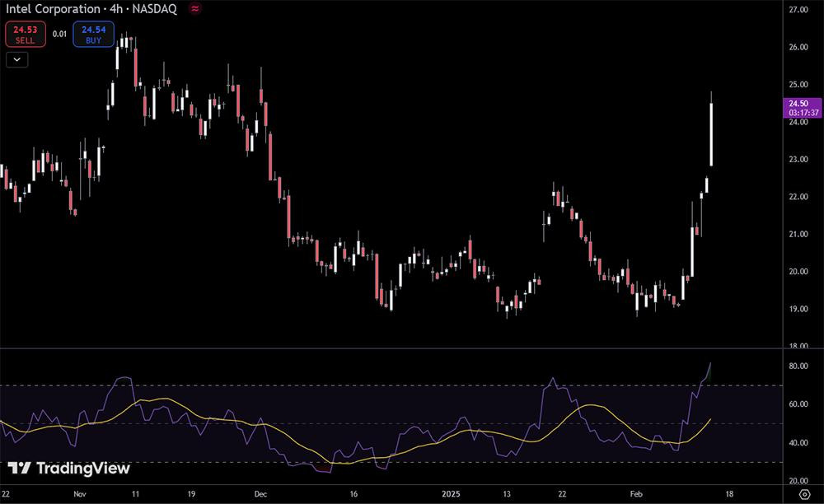Click the 19 date label on time axis
Image resolution: width=824 pixels, height=504 pixels.
(191, 494)
